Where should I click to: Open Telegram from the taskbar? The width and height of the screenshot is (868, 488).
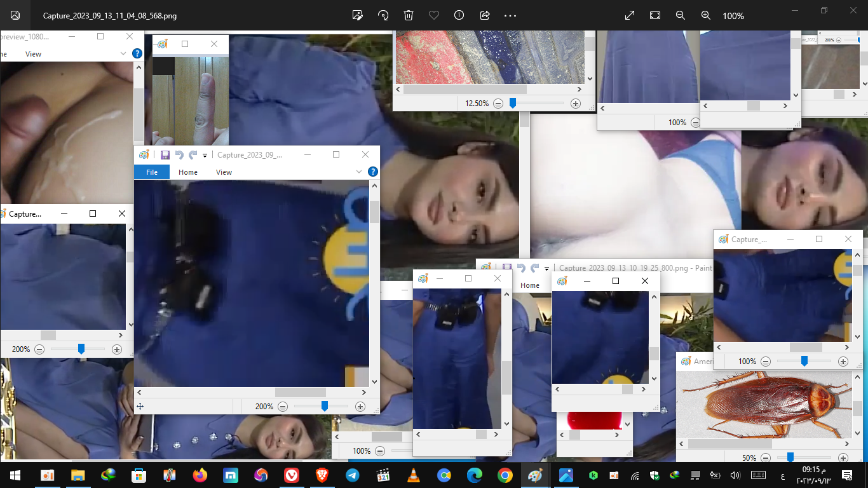pyautogui.click(x=352, y=475)
